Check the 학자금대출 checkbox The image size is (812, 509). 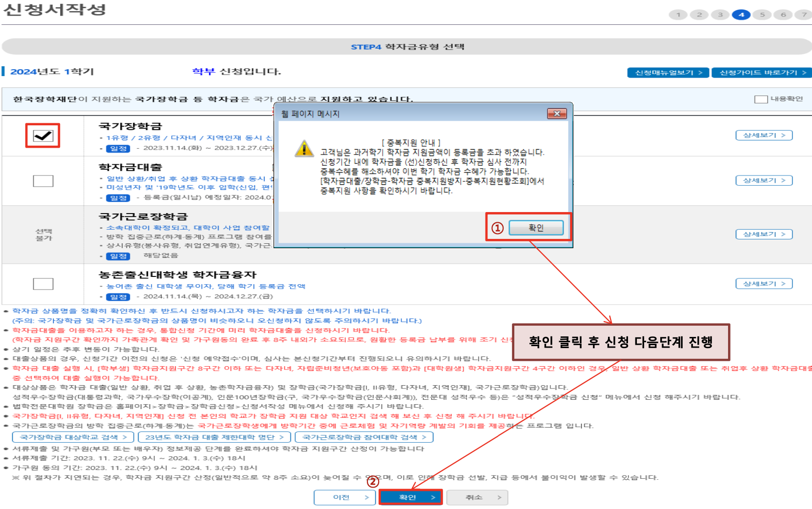[43, 180]
